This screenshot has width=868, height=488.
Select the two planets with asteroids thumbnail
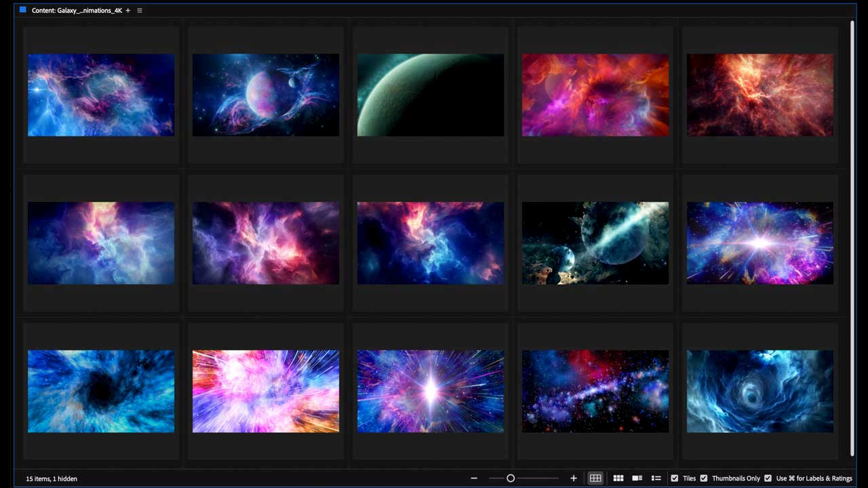click(595, 243)
